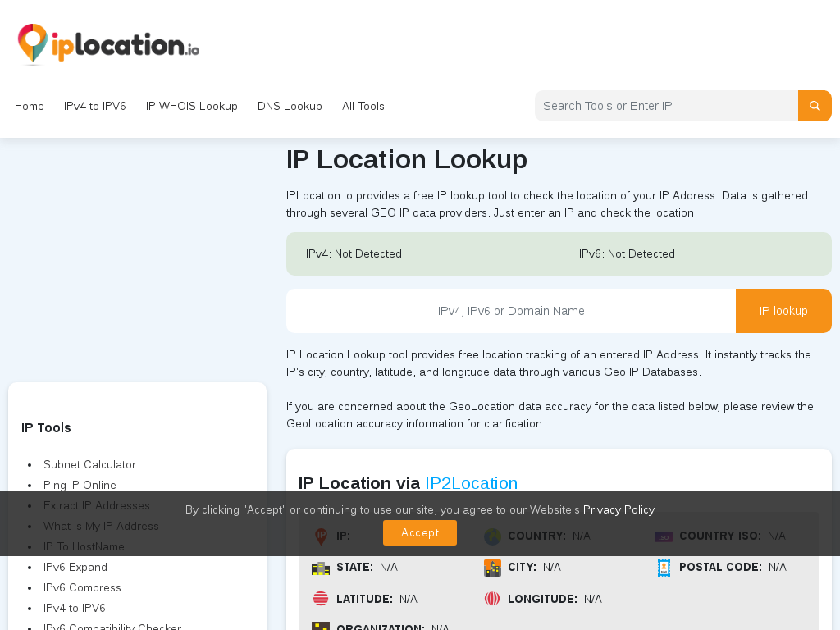
Task: Open All Tools menu item
Action: (x=363, y=106)
